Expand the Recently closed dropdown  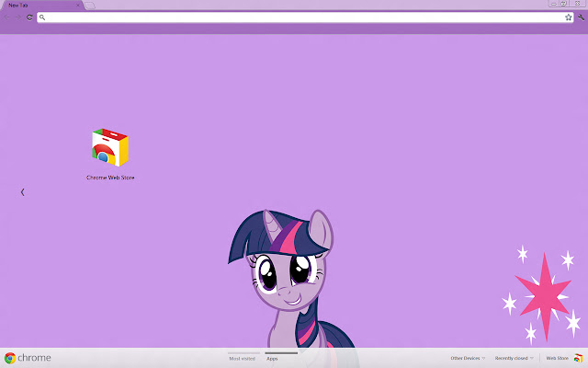pos(514,358)
